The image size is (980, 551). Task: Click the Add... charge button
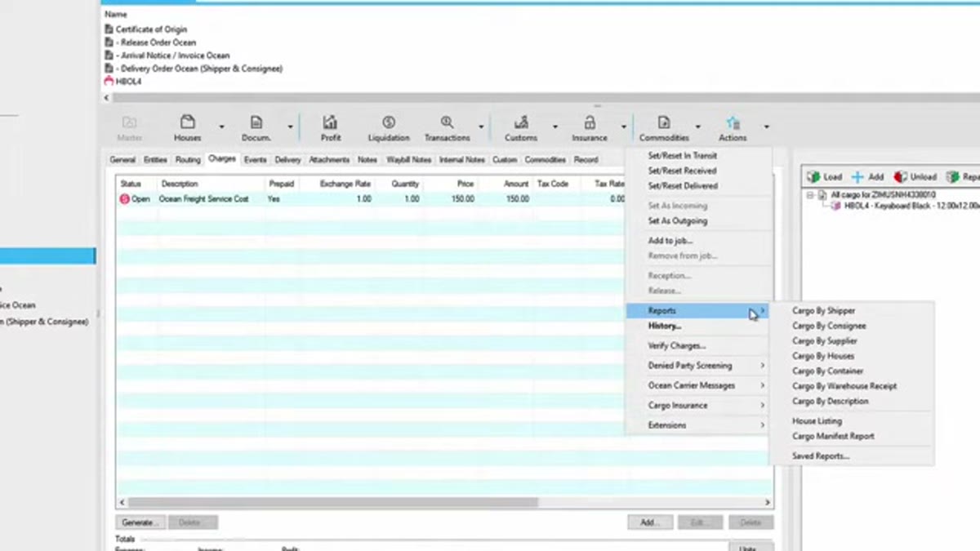pyautogui.click(x=650, y=522)
